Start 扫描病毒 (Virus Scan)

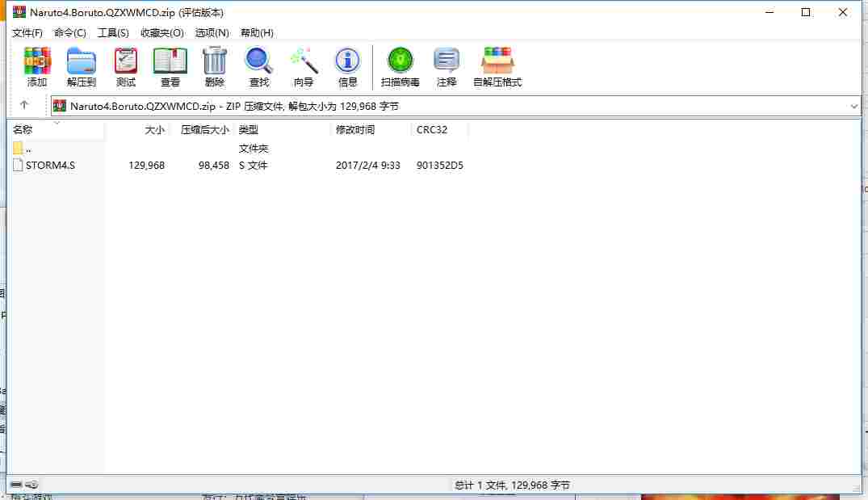[400, 67]
